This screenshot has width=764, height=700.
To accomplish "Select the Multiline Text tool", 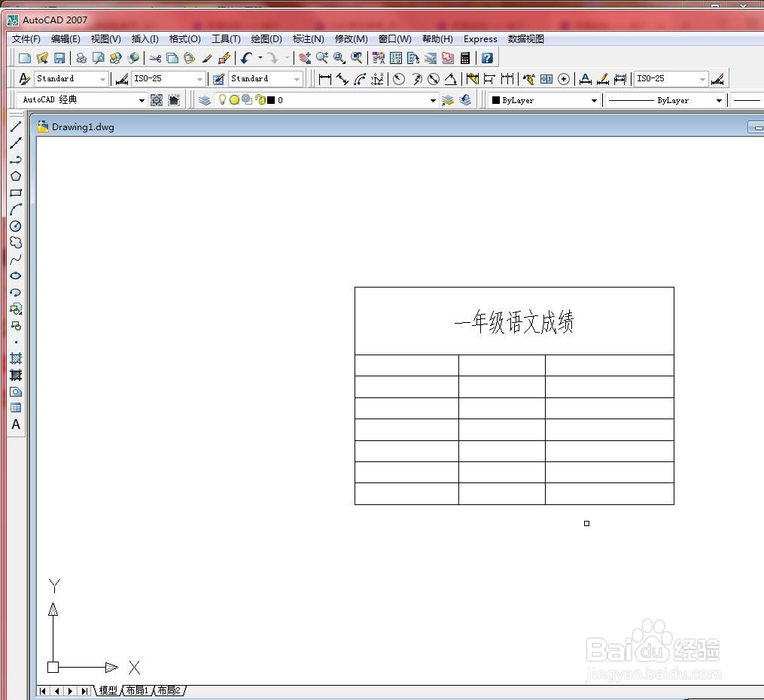I will tap(16, 425).
